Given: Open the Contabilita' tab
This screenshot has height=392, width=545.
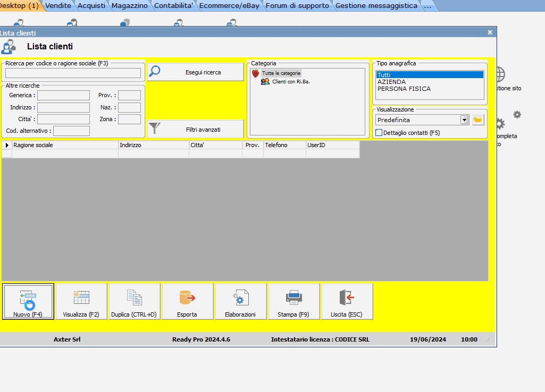Looking at the screenshot, I should pyautogui.click(x=173, y=5).
